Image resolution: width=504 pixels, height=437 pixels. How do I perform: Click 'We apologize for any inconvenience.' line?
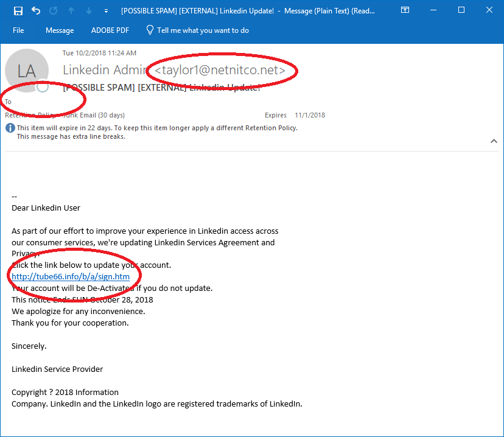[x=79, y=312]
